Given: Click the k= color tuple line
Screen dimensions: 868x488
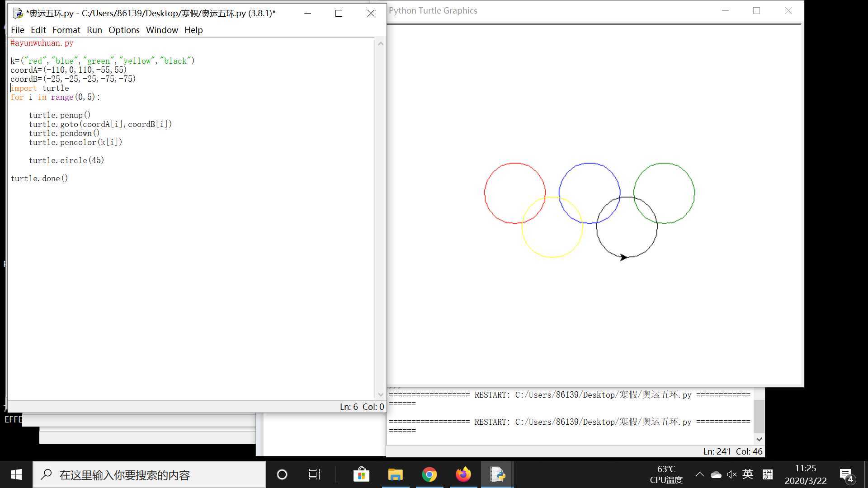Looking at the screenshot, I should pos(103,61).
